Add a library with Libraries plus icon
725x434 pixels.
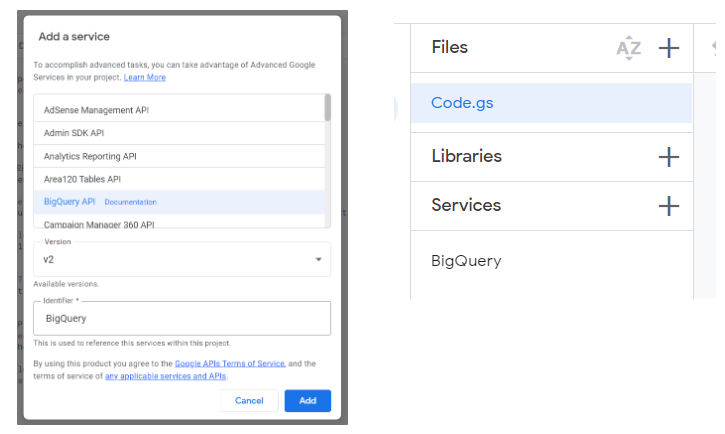click(669, 157)
